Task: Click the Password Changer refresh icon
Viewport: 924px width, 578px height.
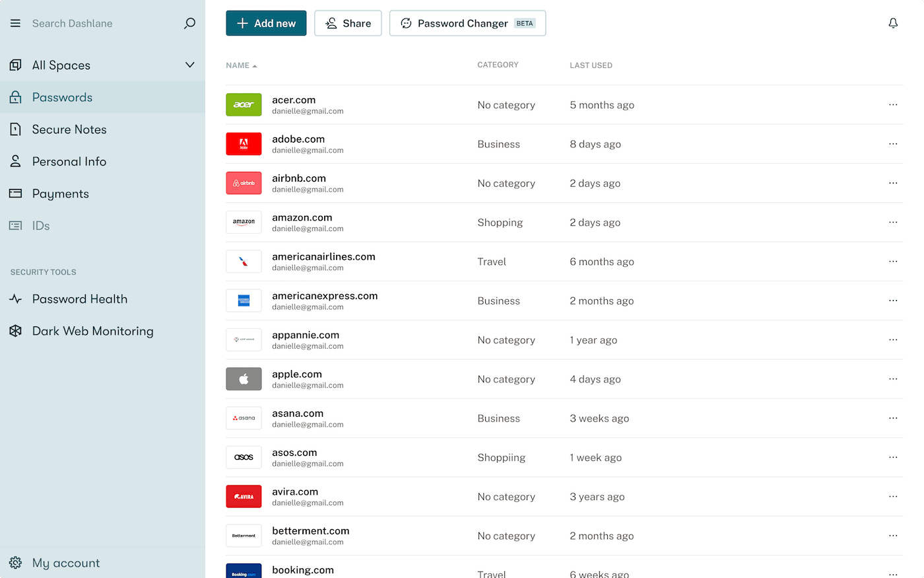Action: (x=407, y=23)
